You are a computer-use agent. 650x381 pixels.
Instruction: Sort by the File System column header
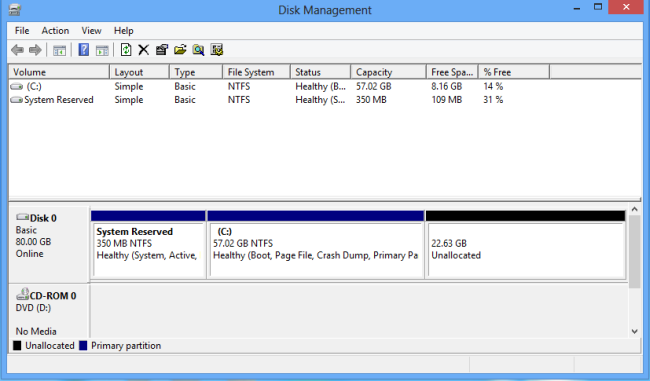(257, 72)
